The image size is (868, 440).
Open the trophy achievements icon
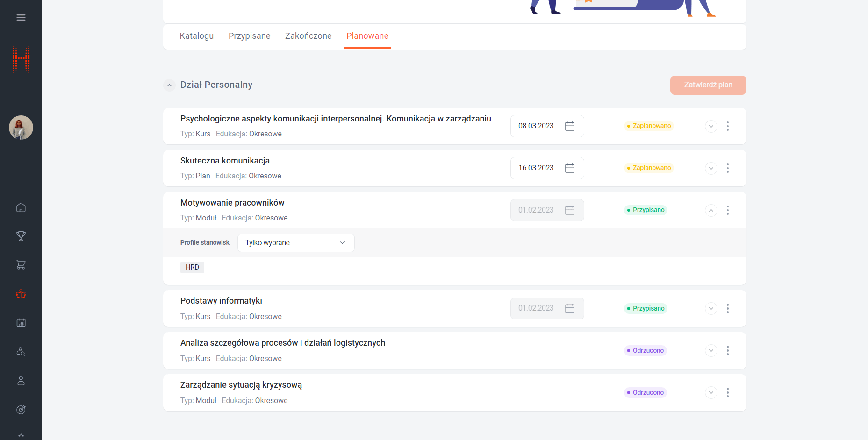(x=21, y=236)
